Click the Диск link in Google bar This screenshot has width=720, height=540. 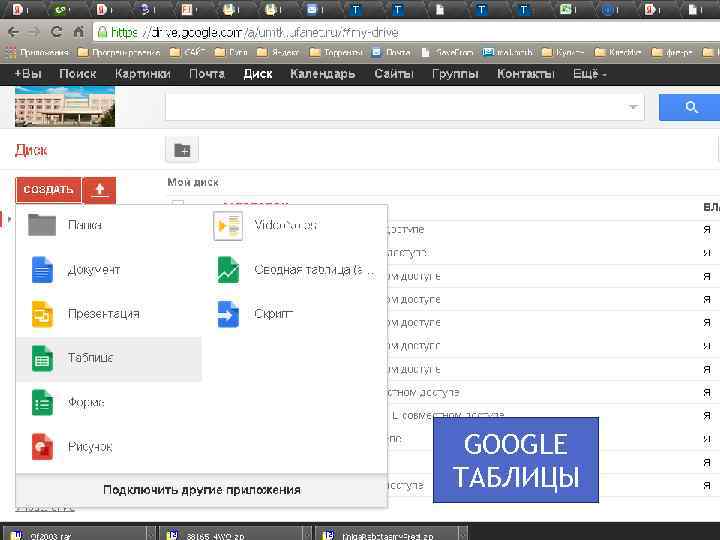pos(258,74)
